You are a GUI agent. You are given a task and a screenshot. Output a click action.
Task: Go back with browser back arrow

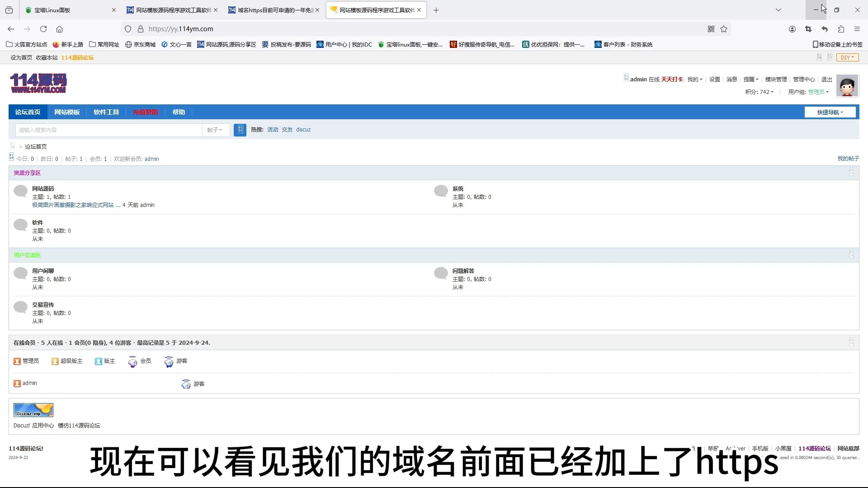coord(11,29)
